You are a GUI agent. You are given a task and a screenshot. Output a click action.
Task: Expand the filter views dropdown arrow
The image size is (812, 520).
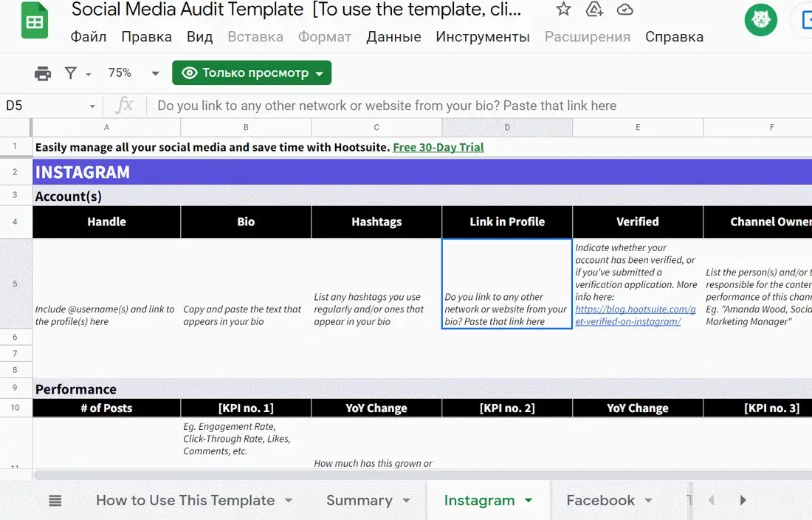(89, 75)
